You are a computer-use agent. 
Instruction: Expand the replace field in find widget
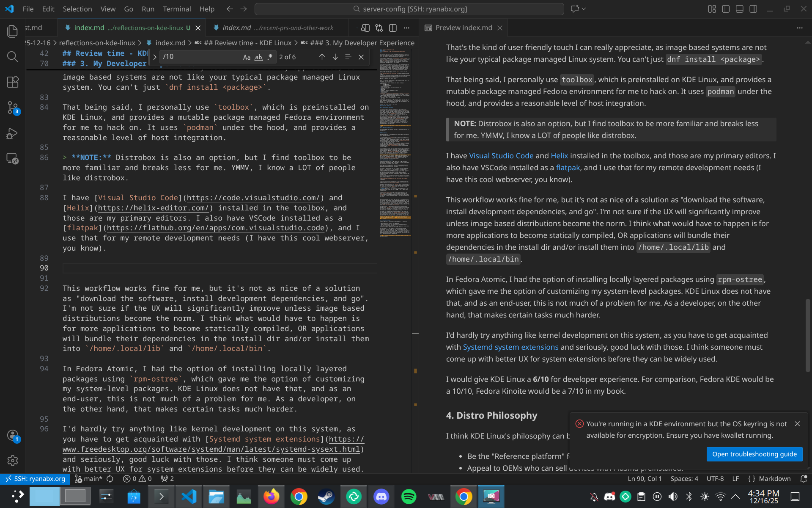155,57
